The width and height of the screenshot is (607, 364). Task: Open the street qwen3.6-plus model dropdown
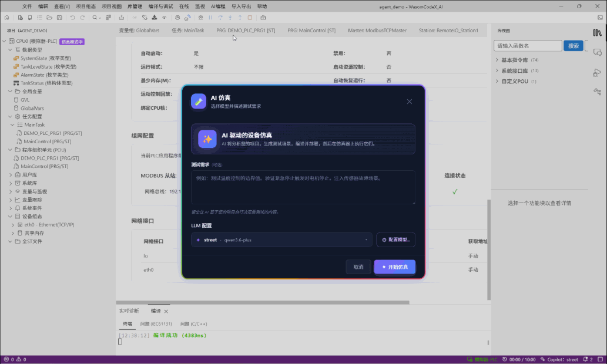pyautogui.click(x=281, y=240)
